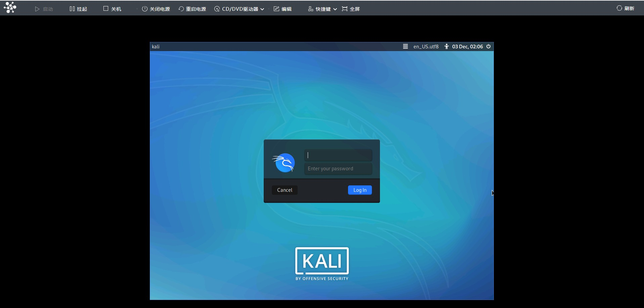The height and width of the screenshot is (308, 644).
Task: Restart power with 重启电源
Action: (192, 9)
